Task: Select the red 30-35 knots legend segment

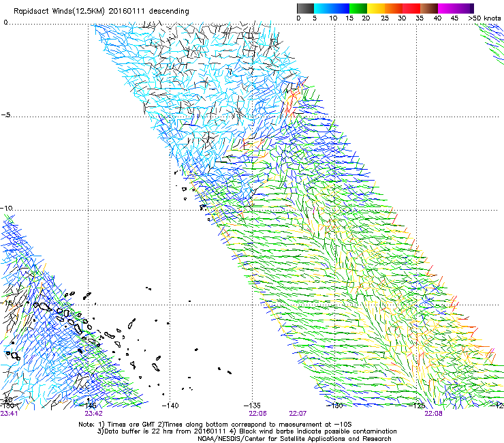Action: point(411,8)
